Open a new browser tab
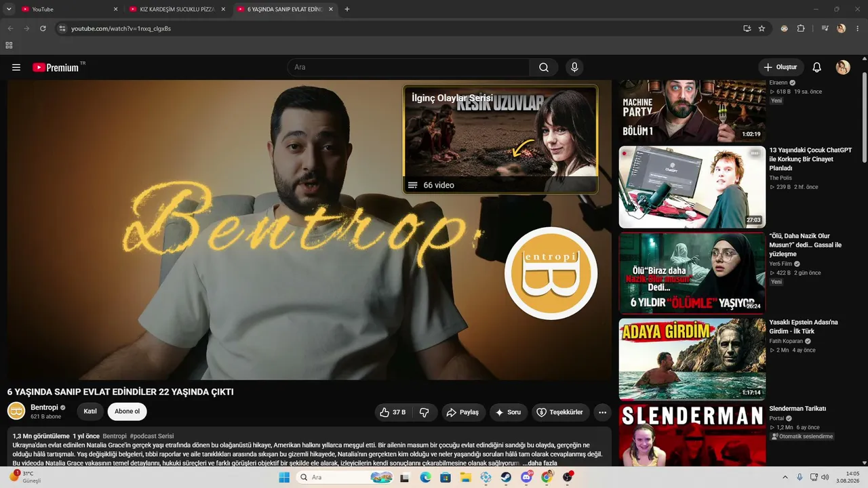 click(x=347, y=9)
